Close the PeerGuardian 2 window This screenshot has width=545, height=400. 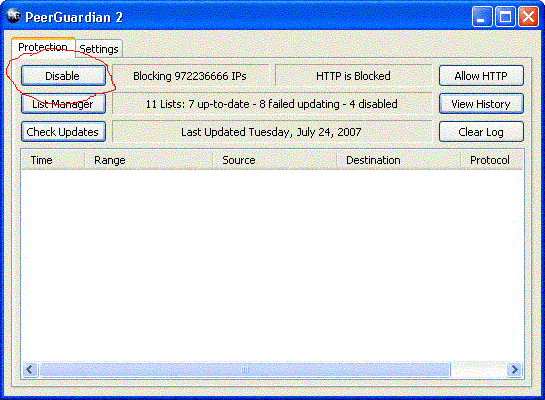[528, 17]
